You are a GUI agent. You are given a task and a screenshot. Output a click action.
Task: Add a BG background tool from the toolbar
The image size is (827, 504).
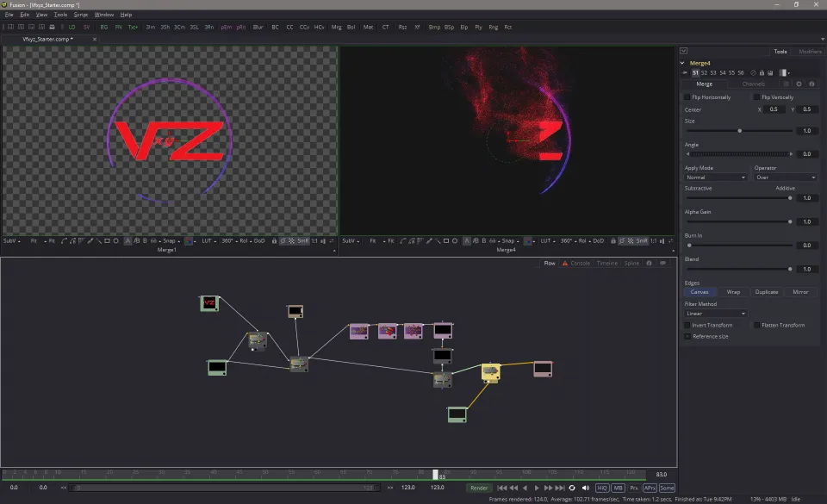[104, 27]
